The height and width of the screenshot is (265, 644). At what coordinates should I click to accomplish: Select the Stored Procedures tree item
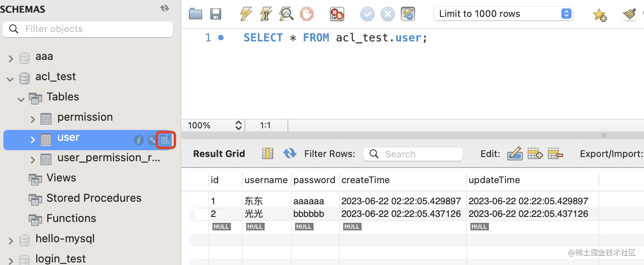coord(94,198)
